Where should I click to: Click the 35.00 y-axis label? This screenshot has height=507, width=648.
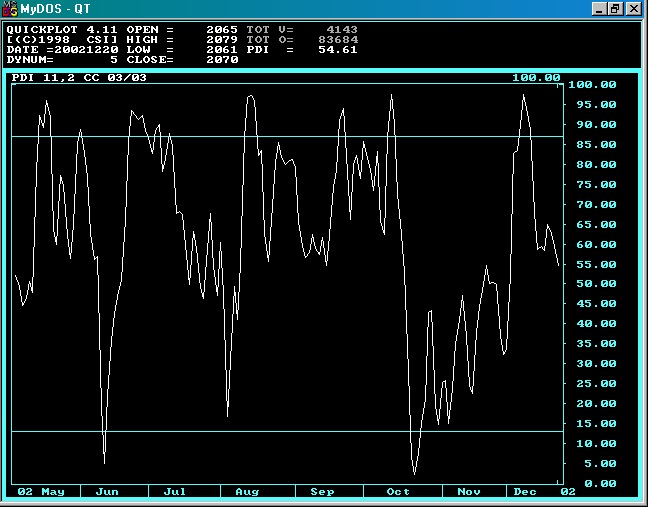tap(596, 344)
